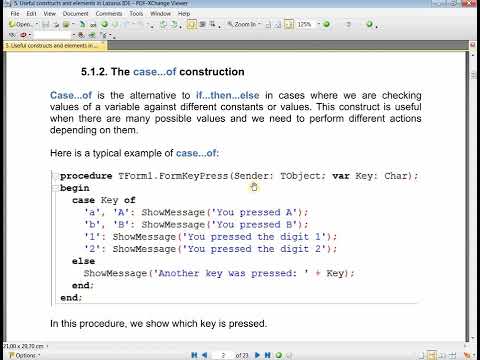The width and height of the screenshot is (480, 360).
Task: Toggle the highlighted Continuous page layout icon
Action: pos(432,355)
